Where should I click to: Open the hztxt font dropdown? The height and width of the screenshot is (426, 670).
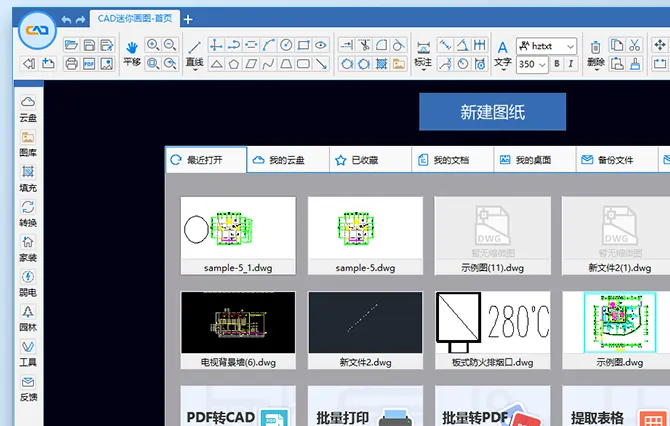coord(547,46)
